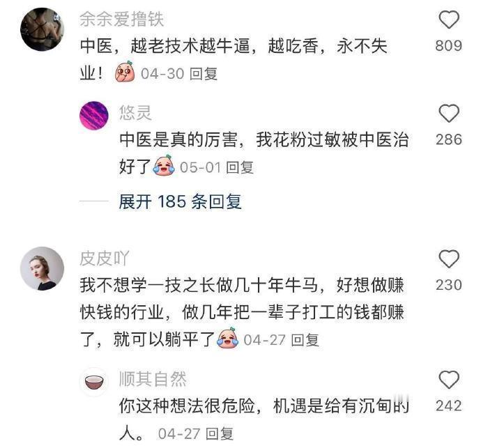This screenshot has height=448, width=481.
Task: Open 皮皮吖's portrait avatar
Action: tap(42, 268)
